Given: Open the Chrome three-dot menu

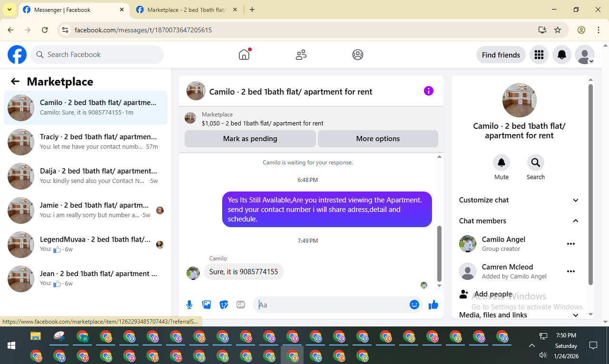Looking at the screenshot, I should coord(599,30).
